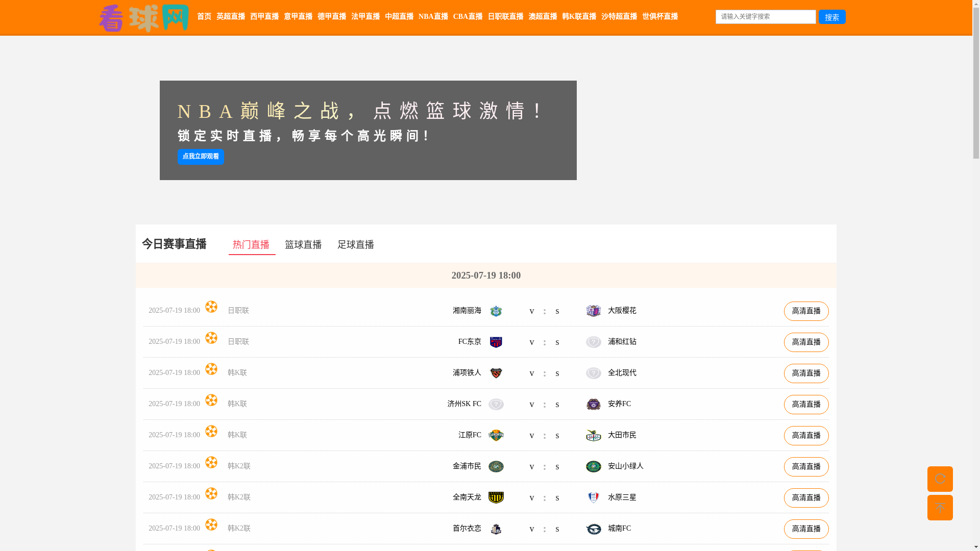Image resolution: width=980 pixels, height=551 pixels.
Task: Open 西甲直播 navigation link
Action: click(x=264, y=17)
